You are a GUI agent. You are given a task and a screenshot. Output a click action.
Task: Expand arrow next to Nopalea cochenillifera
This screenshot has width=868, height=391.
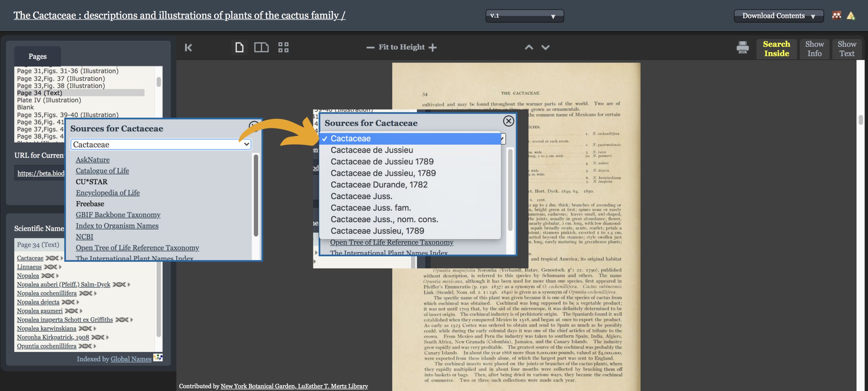click(x=96, y=293)
